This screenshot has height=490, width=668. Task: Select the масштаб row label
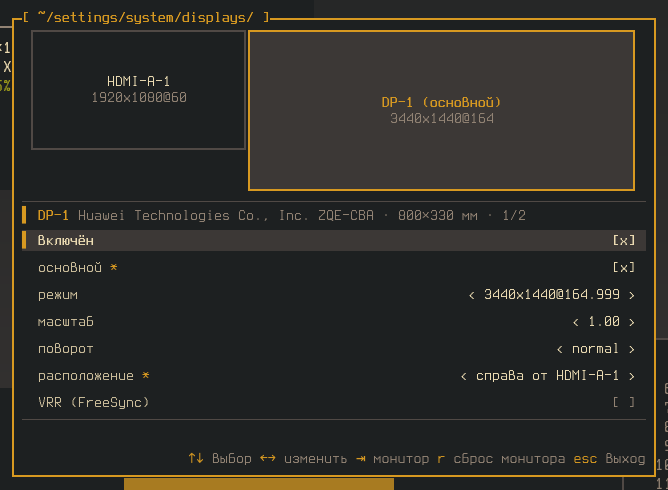click(66, 322)
